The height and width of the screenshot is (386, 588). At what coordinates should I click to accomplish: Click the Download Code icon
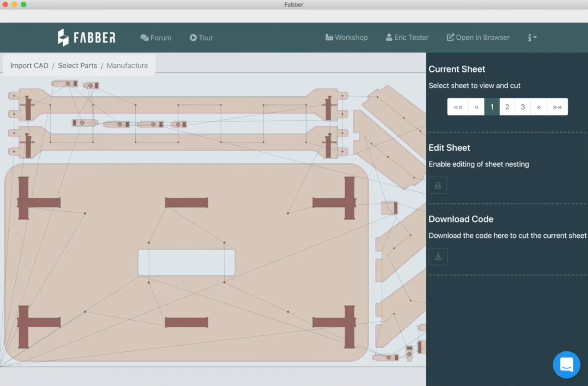(x=438, y=257)
